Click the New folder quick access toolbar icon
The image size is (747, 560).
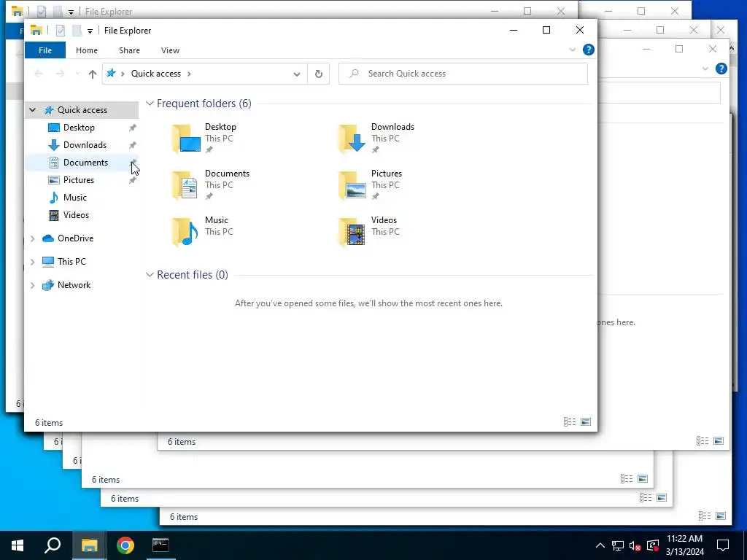pos(77,31)
